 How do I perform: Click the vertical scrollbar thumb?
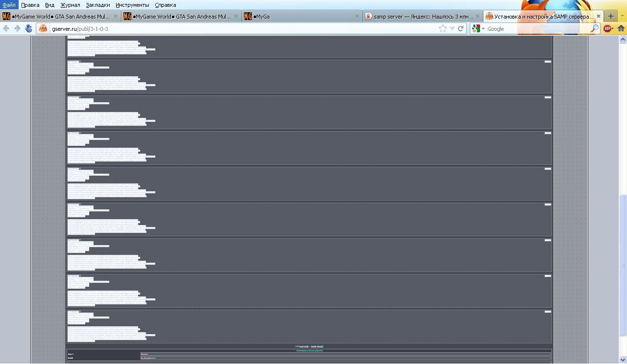(623, 265)
